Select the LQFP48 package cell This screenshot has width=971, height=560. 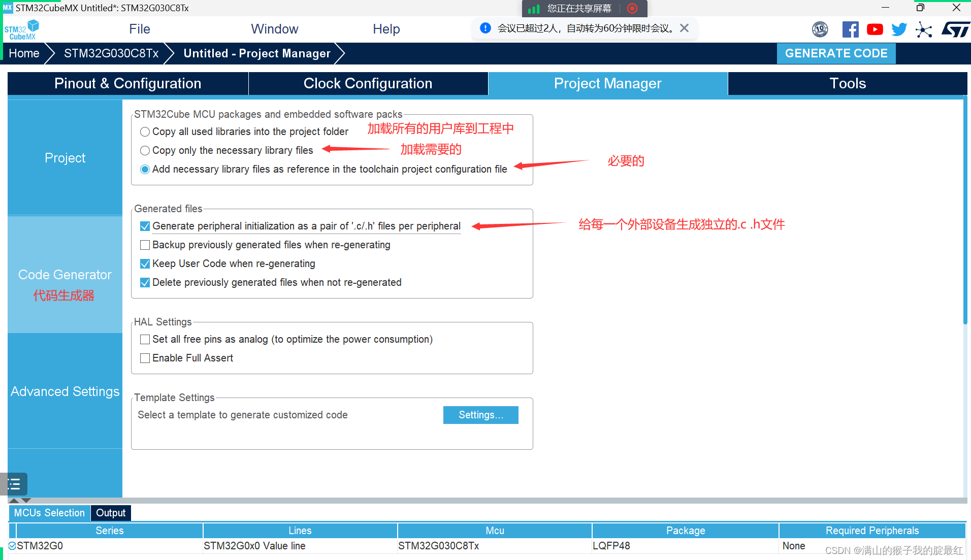pyautogui.click(x=686, y=546)
